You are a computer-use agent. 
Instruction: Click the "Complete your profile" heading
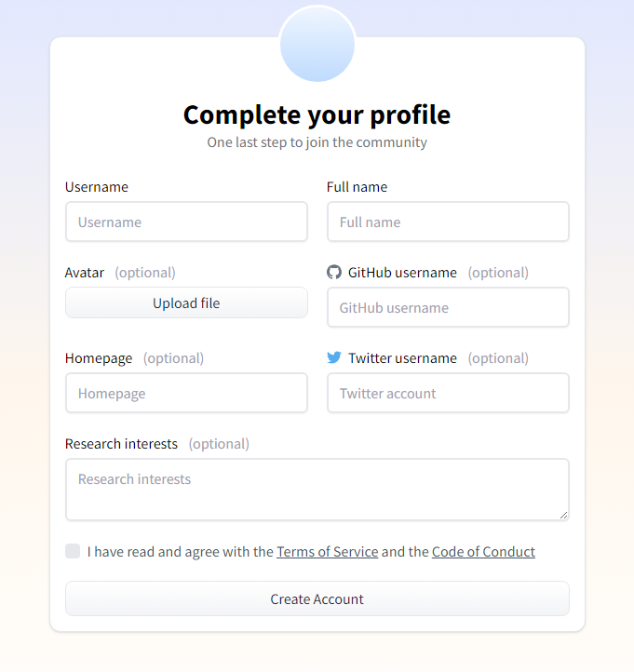[x=317, y=114]
